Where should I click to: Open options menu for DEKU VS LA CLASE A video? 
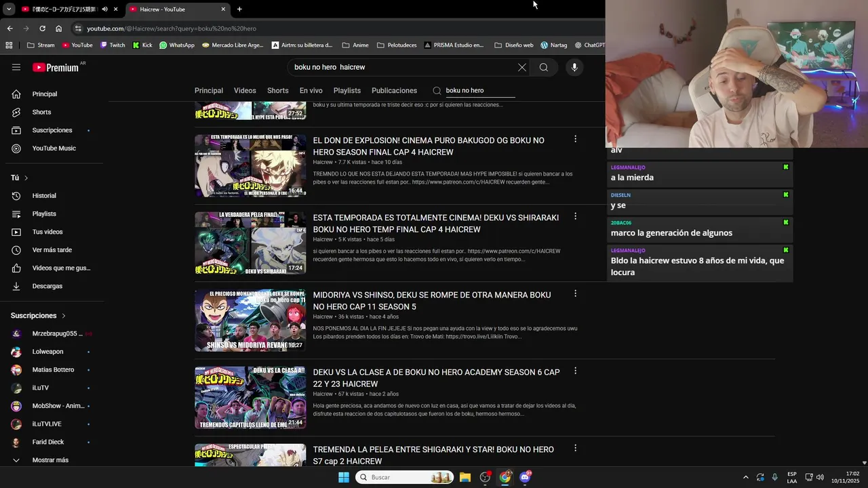pos(575,371)
